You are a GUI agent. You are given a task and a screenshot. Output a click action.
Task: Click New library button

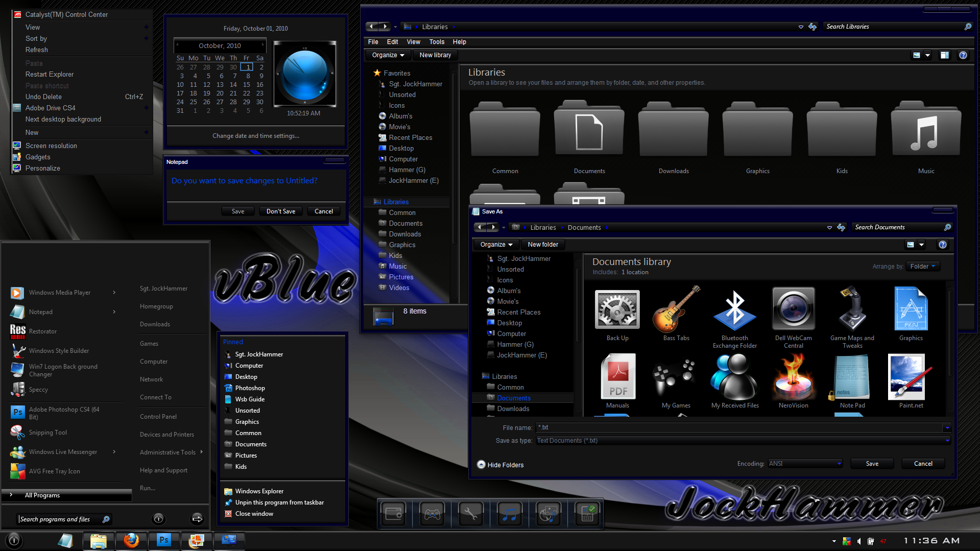(x=435, y=55)
